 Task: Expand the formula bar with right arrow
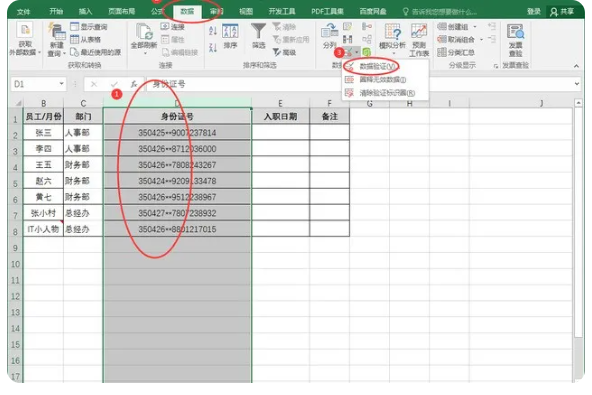pyautogui.click(x=577, y=83)
